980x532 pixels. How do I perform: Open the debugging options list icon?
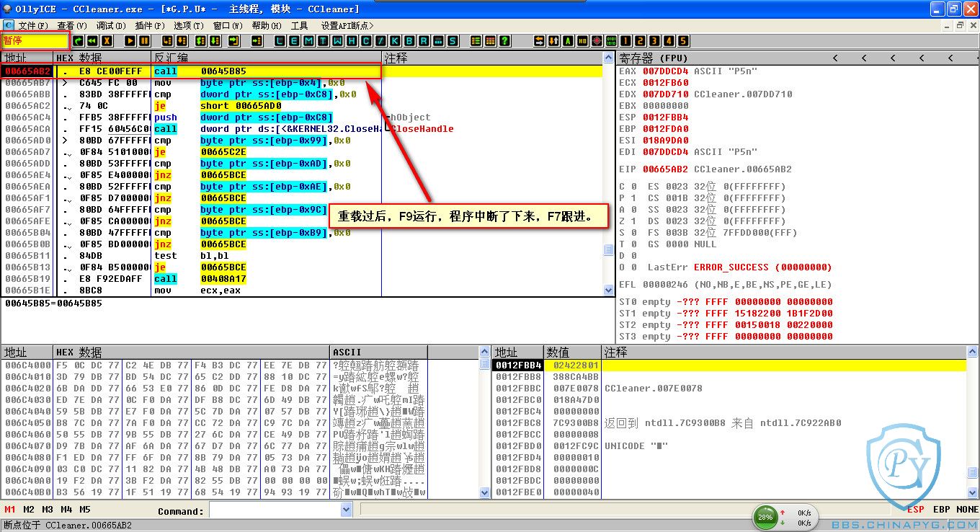(x=476, y=41)
